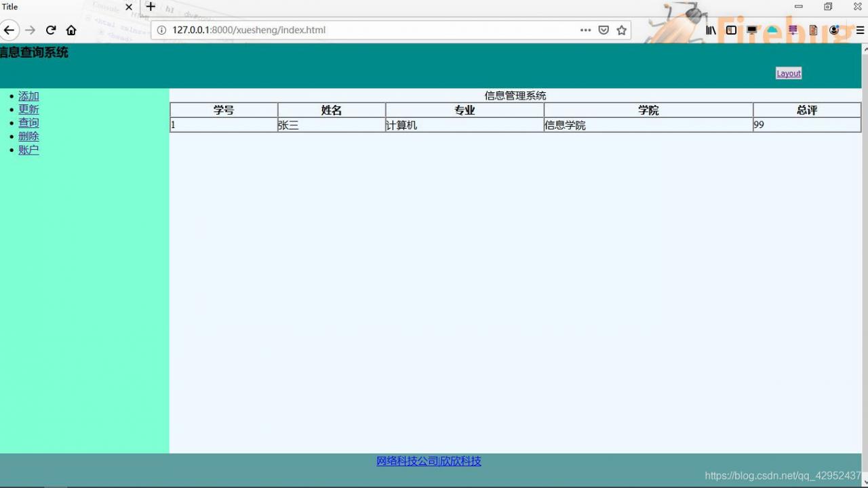Follow the 网络科技公司|欣欣科技 footer link
868x488 pixels.
(429, 461)
